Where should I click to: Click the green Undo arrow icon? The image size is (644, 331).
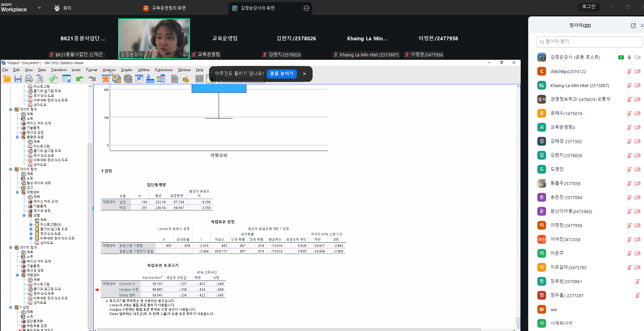click(80, 79)
